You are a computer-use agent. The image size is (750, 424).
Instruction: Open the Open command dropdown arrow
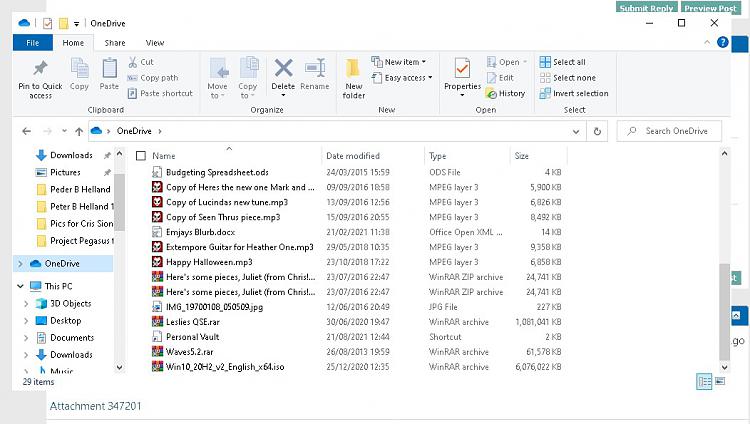coord(525,62)
